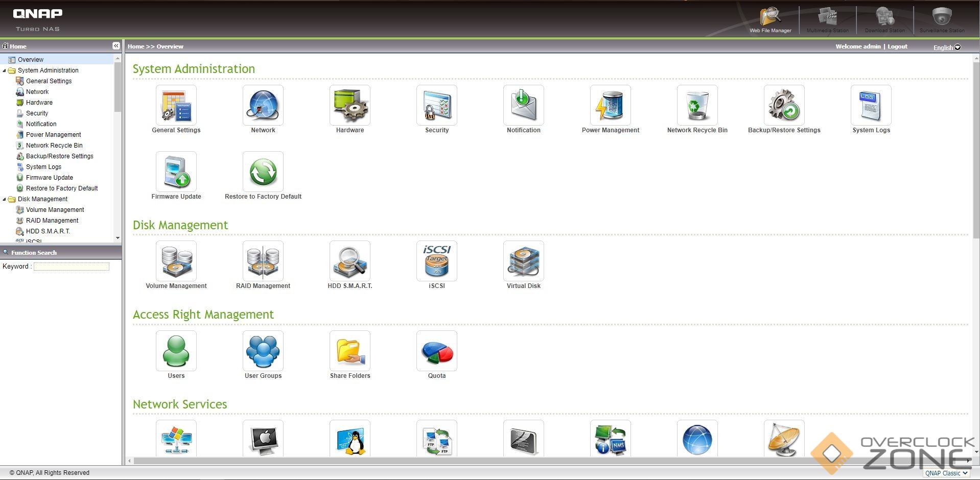Open the Power Management icon

click(x=610, y=105)
